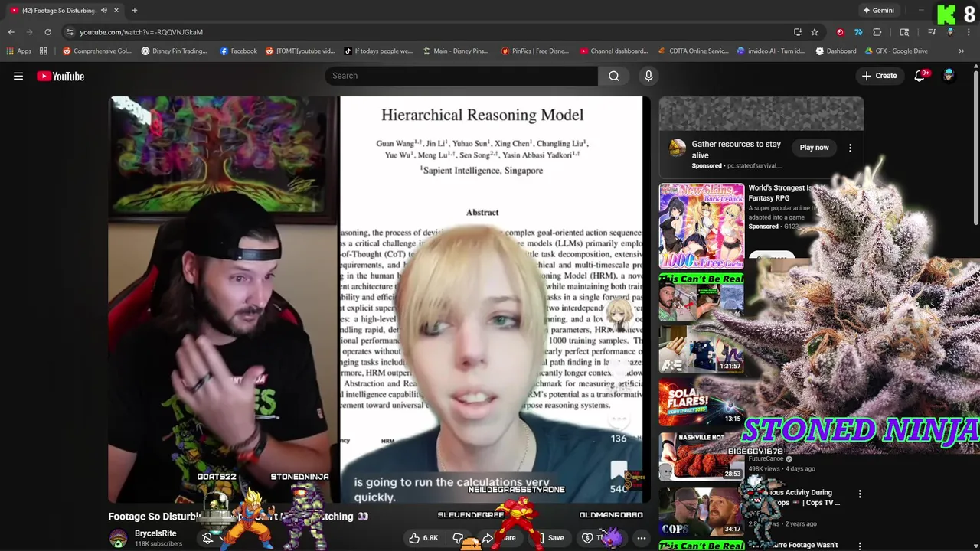The height and width of the screenshot is (551, 980).
Task: Click the video player to pause
Action: click(x=379, y=298)
